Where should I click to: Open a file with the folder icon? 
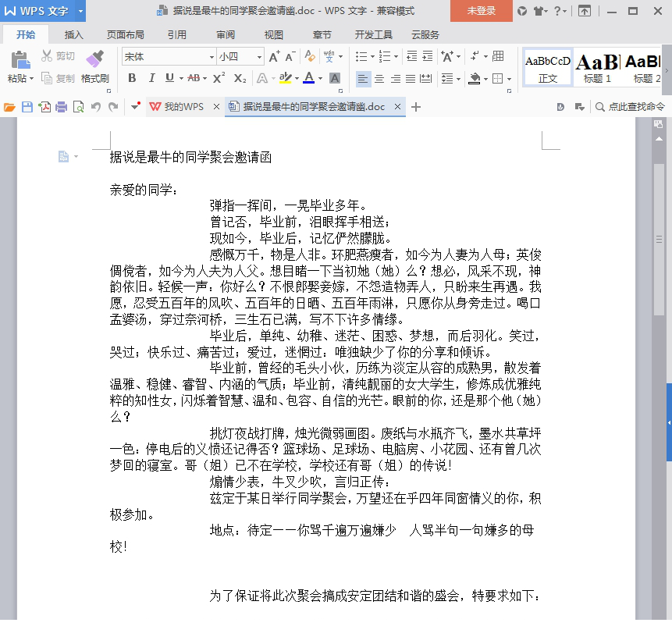pyautogui.click(x=9, y=107)
